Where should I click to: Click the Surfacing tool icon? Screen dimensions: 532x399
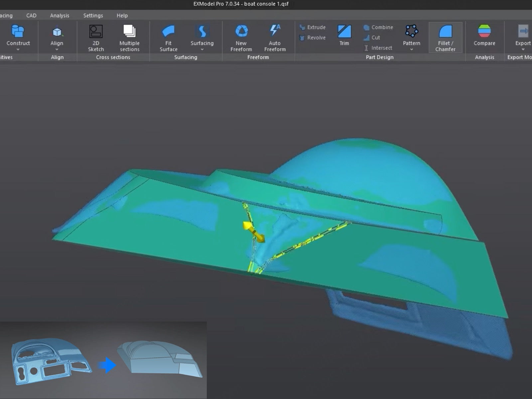(x=202, y=31)
